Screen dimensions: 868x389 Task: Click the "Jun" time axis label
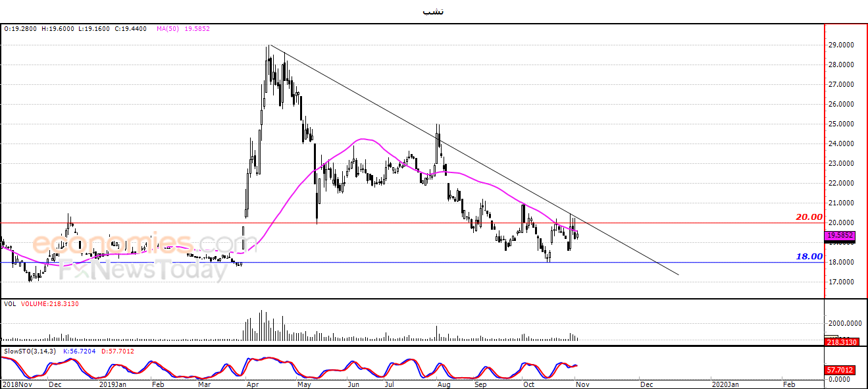coord(353,383)
